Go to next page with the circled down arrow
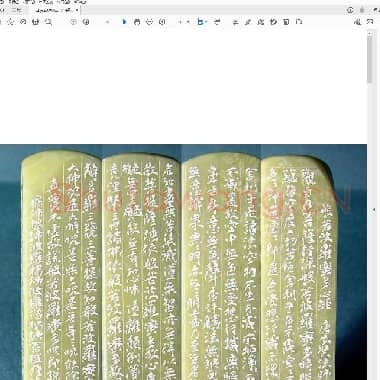This screenshot has height=380, width=380. pyautogui.click(x=86, y=22)
